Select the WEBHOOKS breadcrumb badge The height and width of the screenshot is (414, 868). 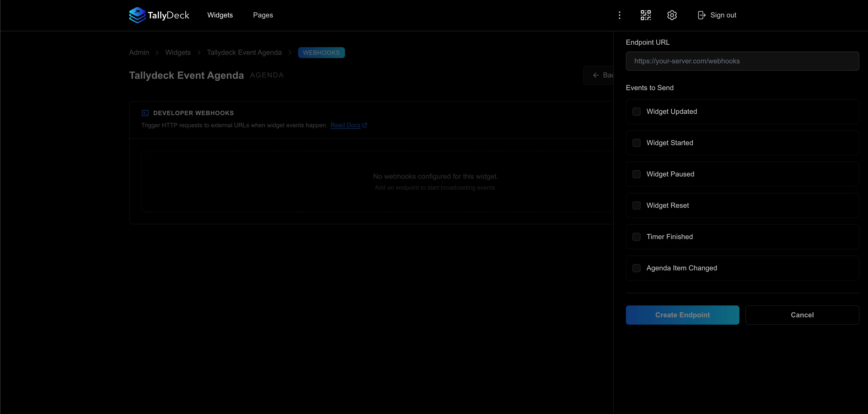click(321, 53)
